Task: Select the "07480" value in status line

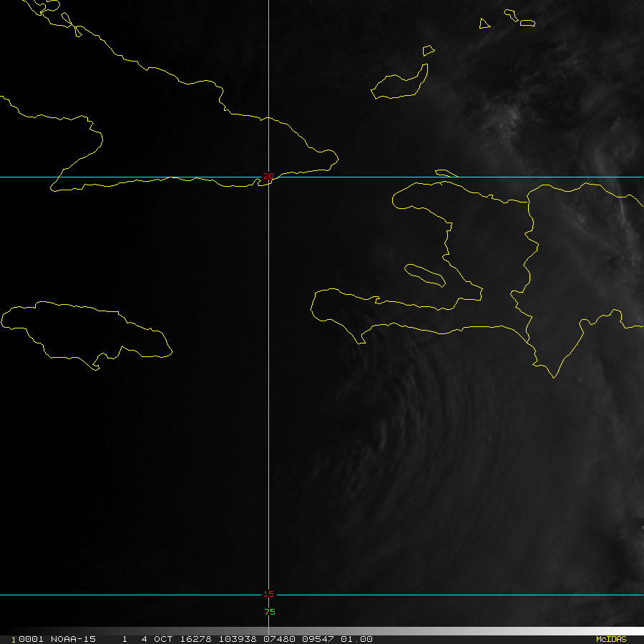Action: click(279, 639)
